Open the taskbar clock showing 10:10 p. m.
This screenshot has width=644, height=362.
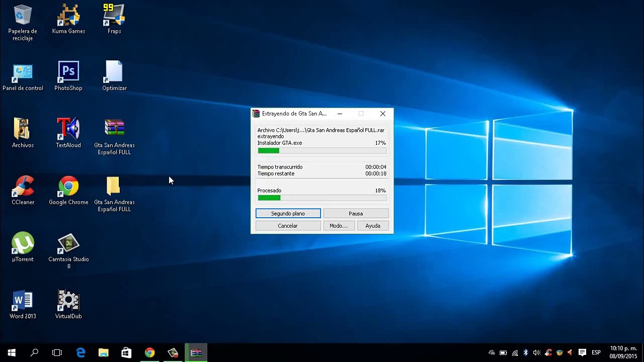[623, 352]
